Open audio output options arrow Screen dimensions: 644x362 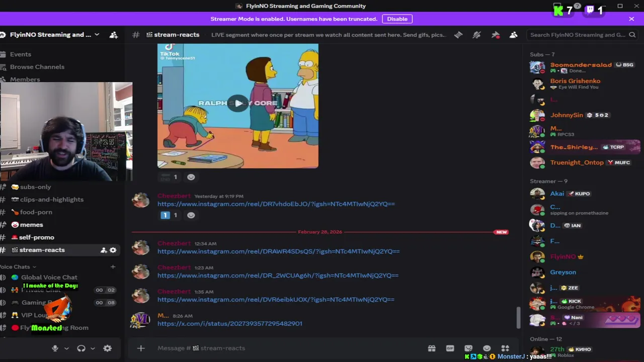[x=93, y=348]
